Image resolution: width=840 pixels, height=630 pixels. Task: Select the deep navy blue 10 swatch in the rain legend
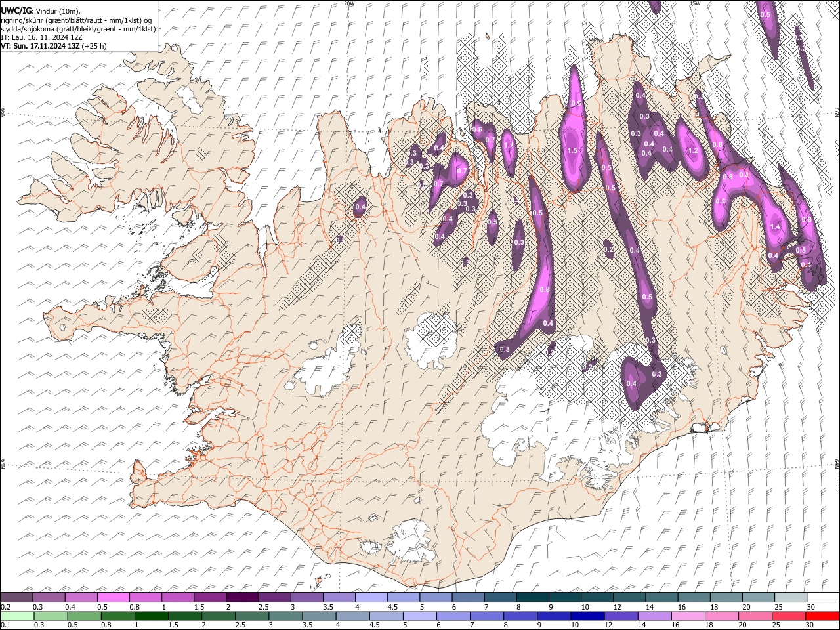[x=587, y=616]
